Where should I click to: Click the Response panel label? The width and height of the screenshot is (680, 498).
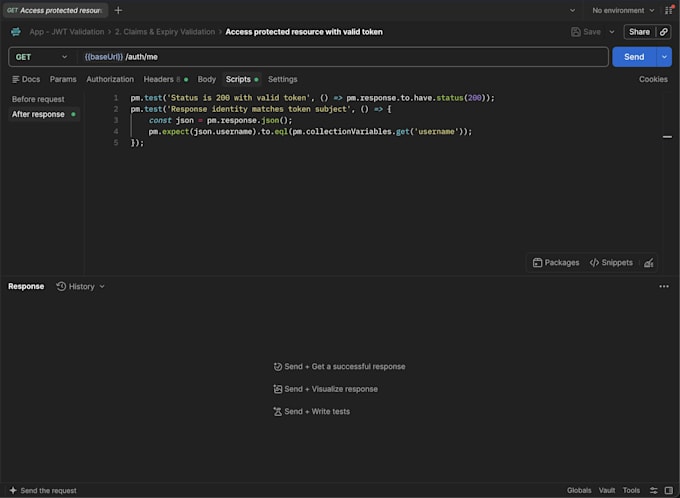[x=26, y=286]
